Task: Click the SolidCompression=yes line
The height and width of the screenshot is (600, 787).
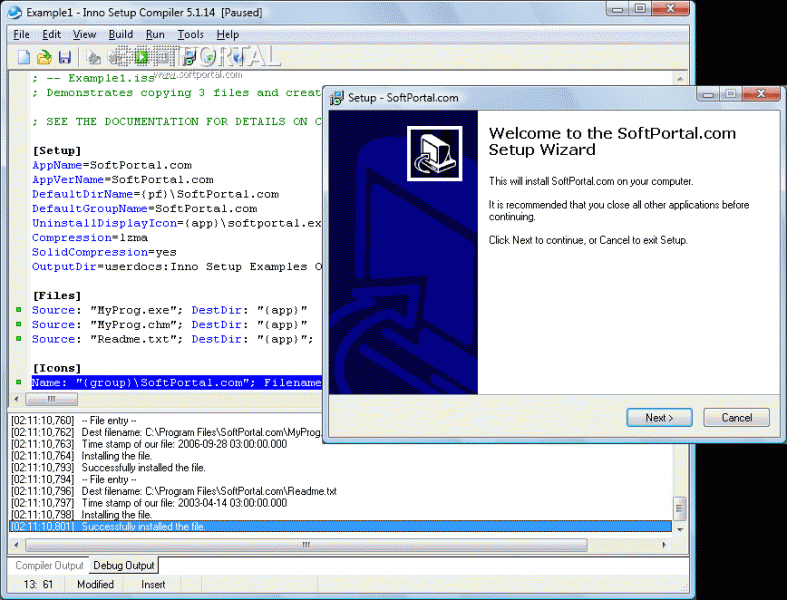Action: click(x=104, y=252)
